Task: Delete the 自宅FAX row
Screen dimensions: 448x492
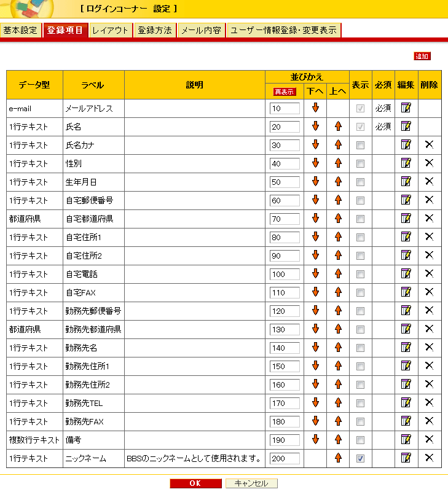Action: (429, 292)
